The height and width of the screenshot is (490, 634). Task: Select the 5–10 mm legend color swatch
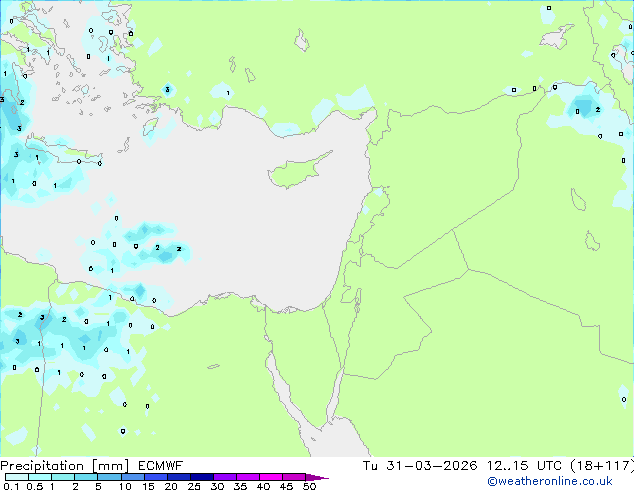(109, 477)
